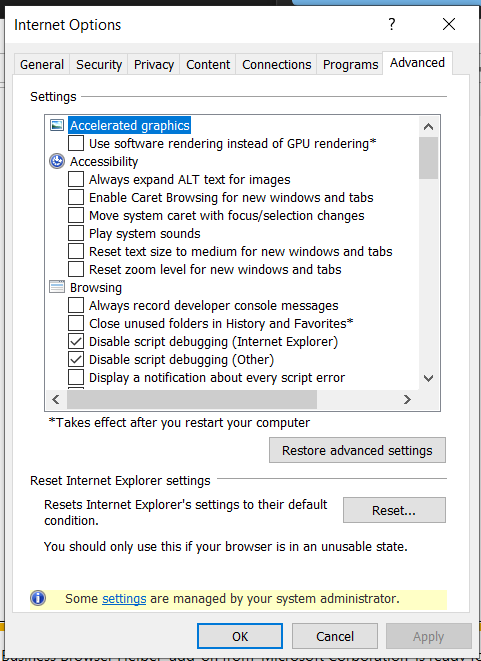Click the vertical scrollbar thumb in settings list
The width and height of the screenshot is (481, 661).
[429, 158]
